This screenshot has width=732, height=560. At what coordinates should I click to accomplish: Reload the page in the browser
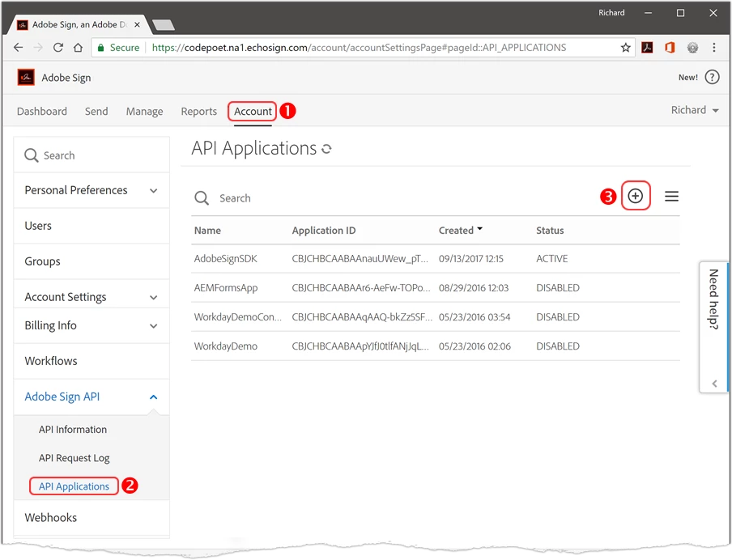[x=57, y=48]
